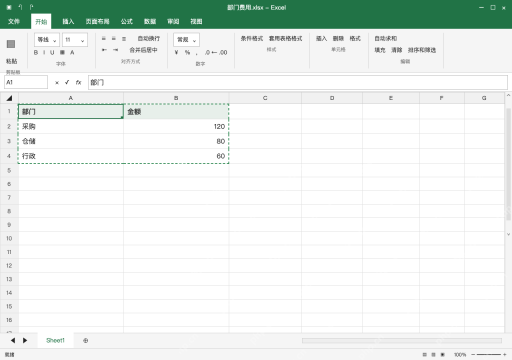This screenshot has height=360, width=512.
Task: Click the horizontal scrollbar
Action: click(x=402, y=341)
